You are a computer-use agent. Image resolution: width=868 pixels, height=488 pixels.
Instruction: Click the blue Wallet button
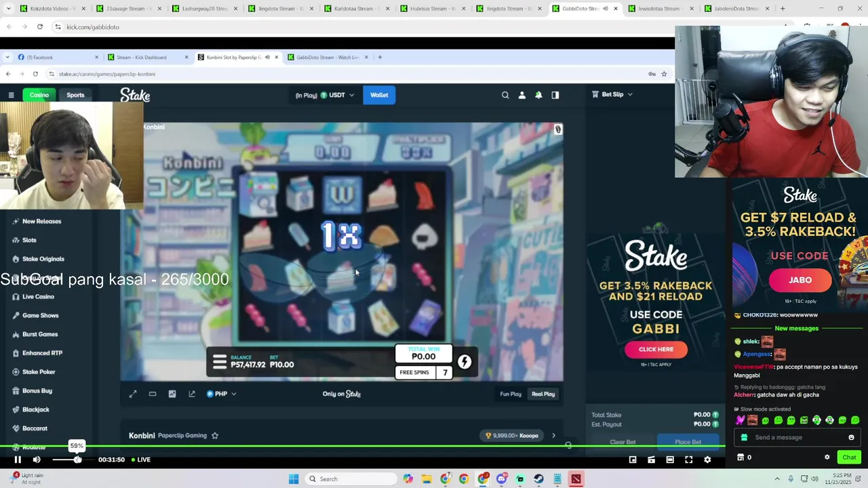pyautogui.click(x=379, y=95)
